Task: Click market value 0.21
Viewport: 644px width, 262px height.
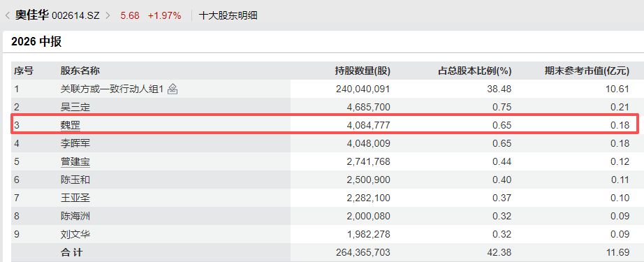Action: coord(620,107)
